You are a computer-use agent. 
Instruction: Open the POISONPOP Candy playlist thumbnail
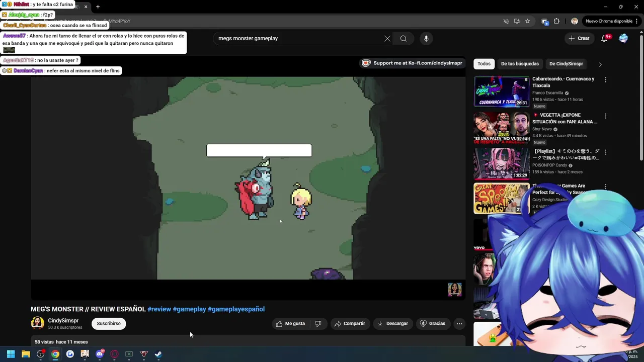click(502, 164)
